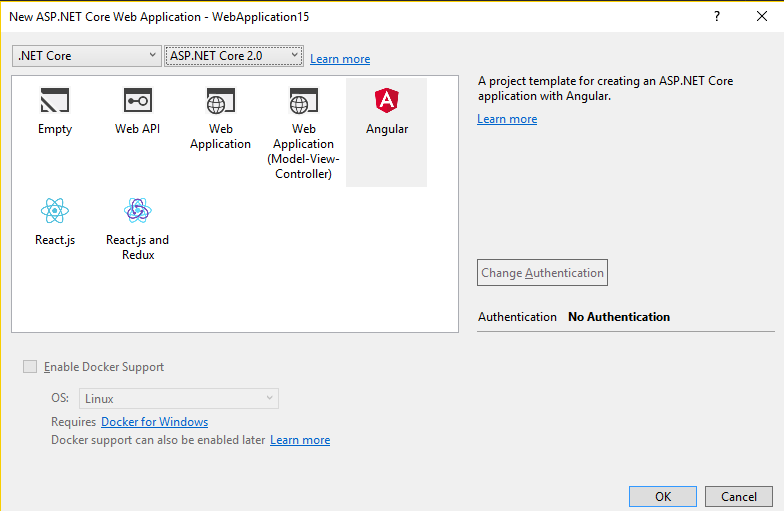Select the Angular template icon

pyautogui.click(x=386, y=101)
